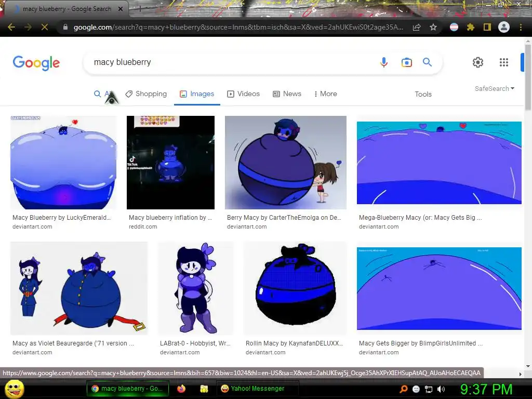Open the Tools options
Screen dimensions: 532x399
[x=423, y=95]
